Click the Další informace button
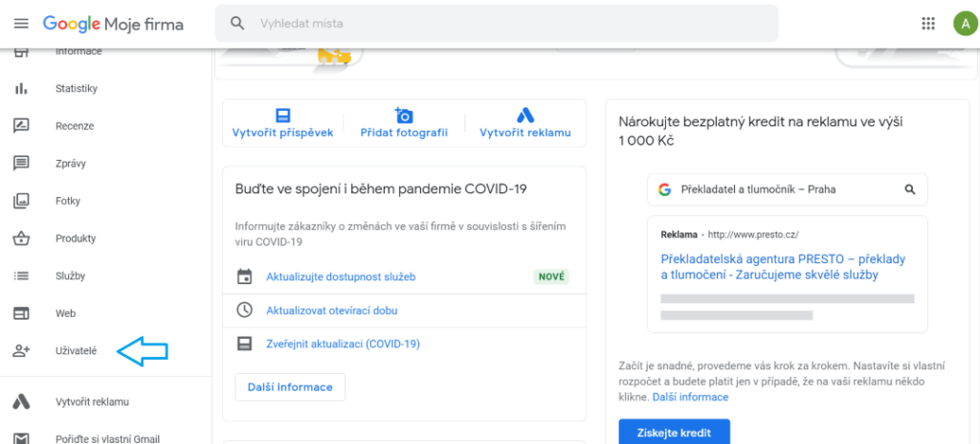The width and height of the screenshot is (980, 444). tap(290, 388)
